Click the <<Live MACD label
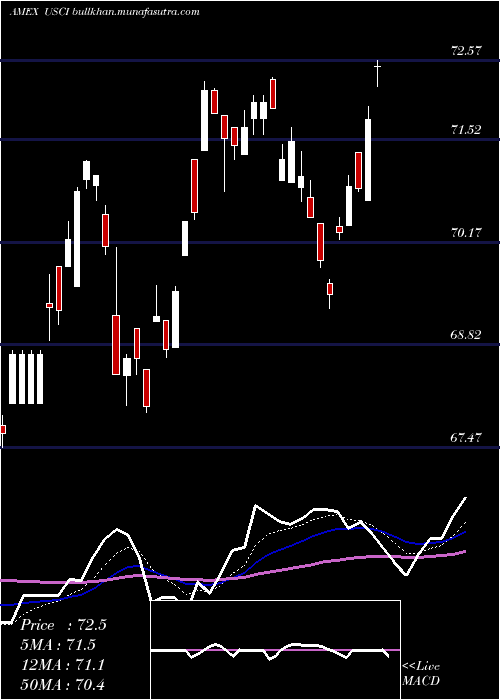This screenshot has width=500, height=700. coord(421,673)
